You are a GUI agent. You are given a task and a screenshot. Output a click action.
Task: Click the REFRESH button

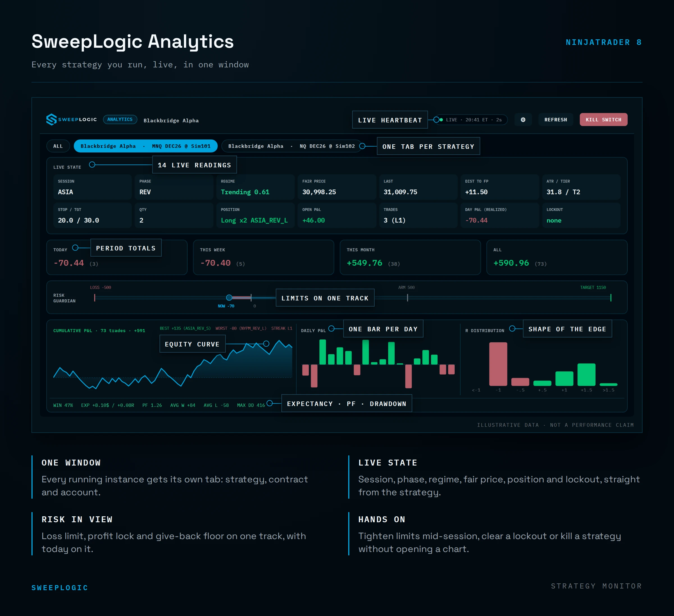tap(555, 120)
